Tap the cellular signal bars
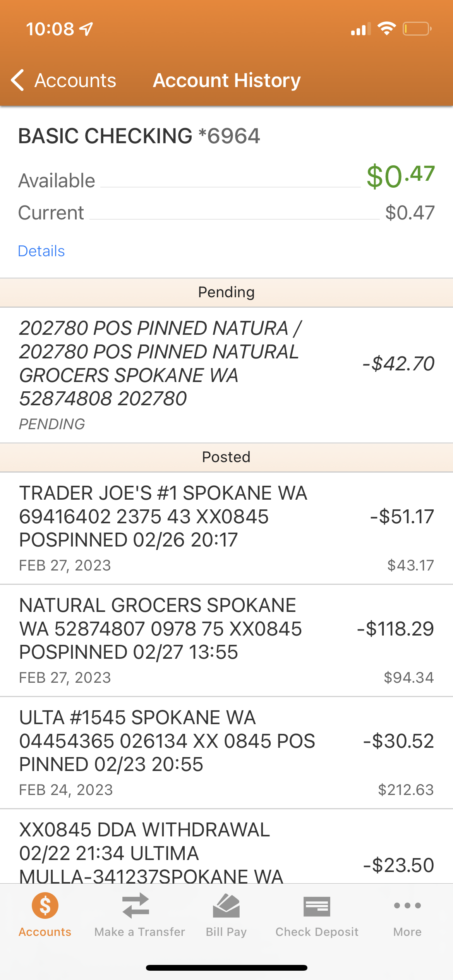 tap(360, 29)
